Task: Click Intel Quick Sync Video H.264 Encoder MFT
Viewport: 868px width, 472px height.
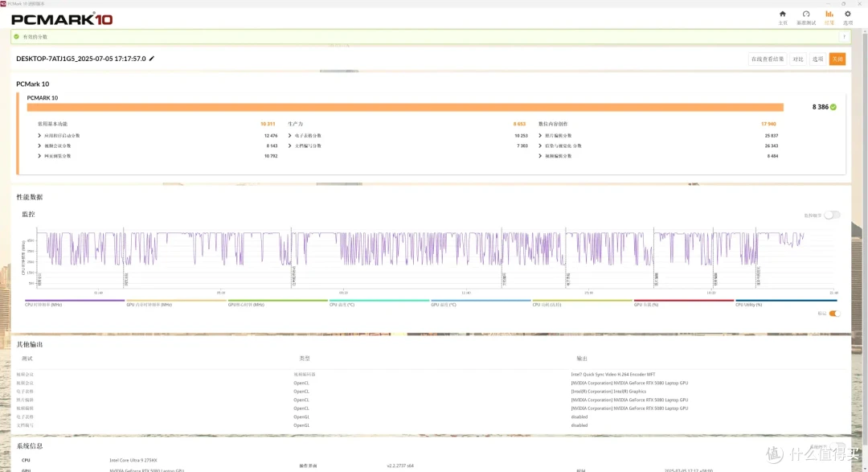Action: (x=612, y=375)
